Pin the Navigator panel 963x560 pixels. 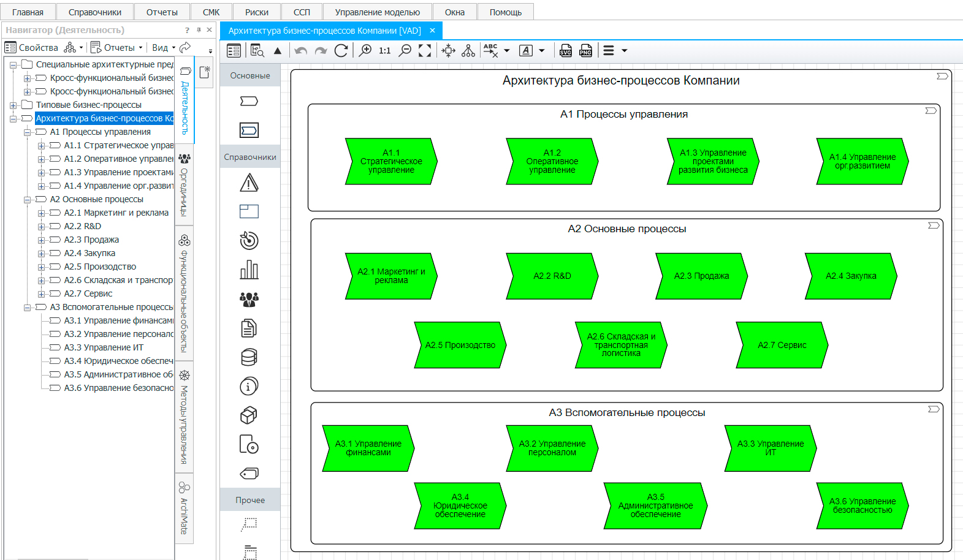tap(199, 30)
